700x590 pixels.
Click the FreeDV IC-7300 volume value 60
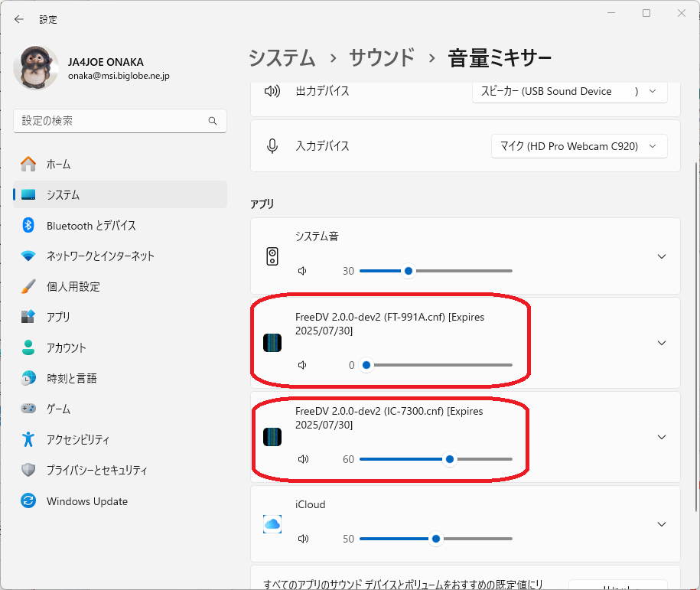click(348, 460)
